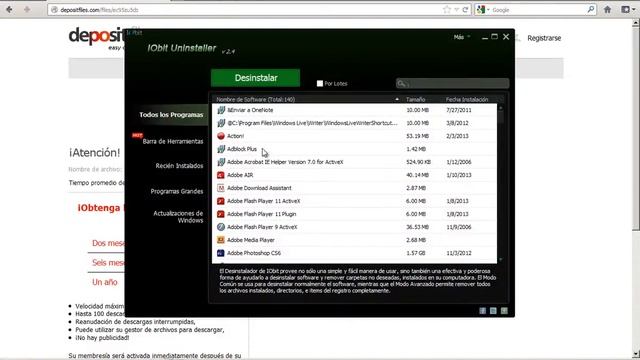Image resolution: width=640 pixels, height=360 pixels.
Task: Sort list by Tamaño column
Action: click(416, 99)
